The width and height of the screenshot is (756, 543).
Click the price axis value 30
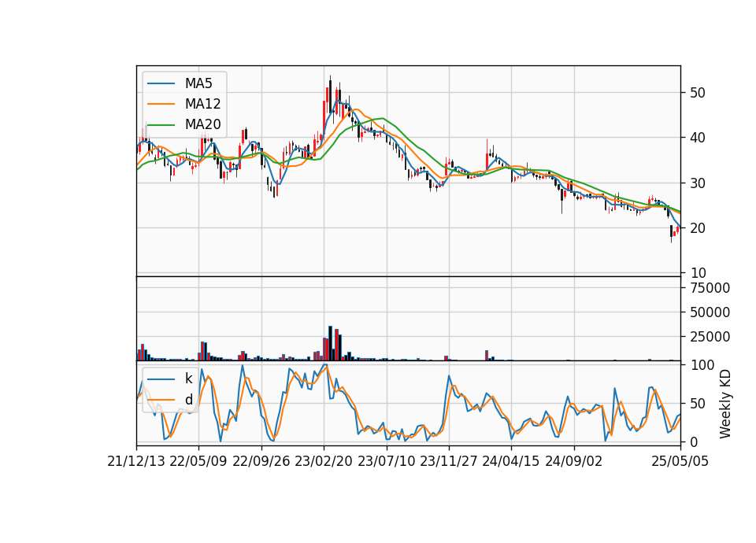(698, 183)
